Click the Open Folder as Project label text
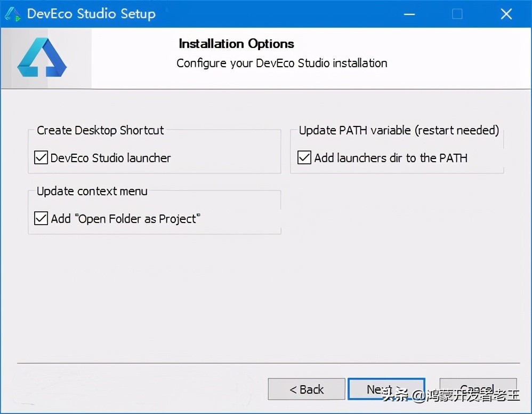Image resolution: width=532 pixels, height=414 pixels. (x=126, y=219)
